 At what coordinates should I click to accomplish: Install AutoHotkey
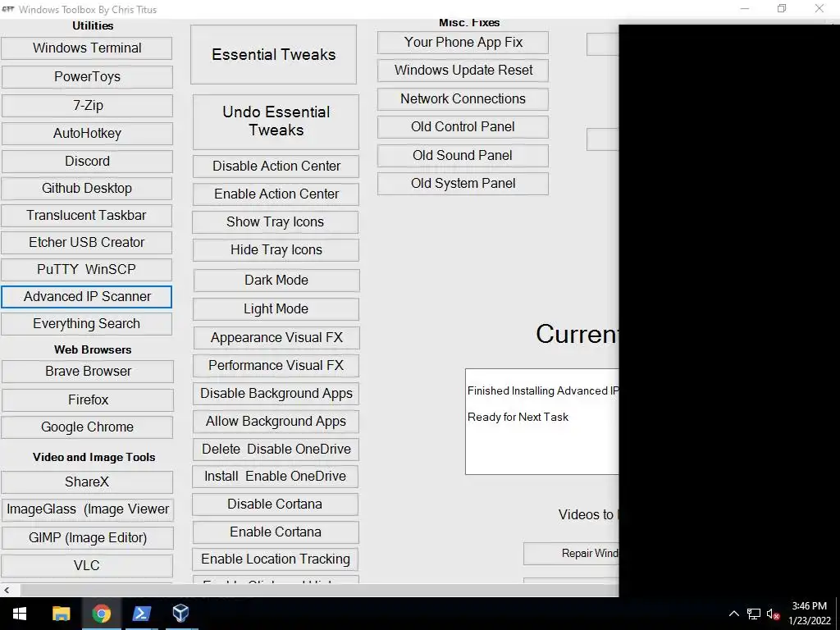tap(87, 134)
